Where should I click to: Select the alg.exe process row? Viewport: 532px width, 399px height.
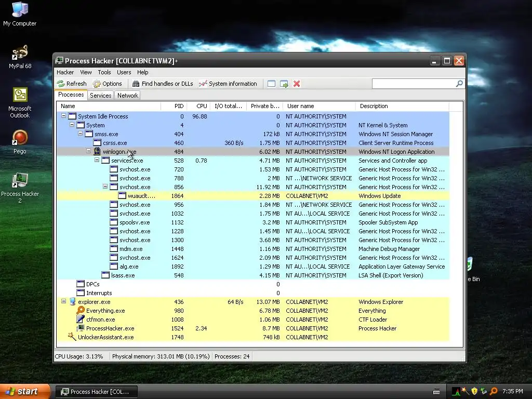point(253,267)
